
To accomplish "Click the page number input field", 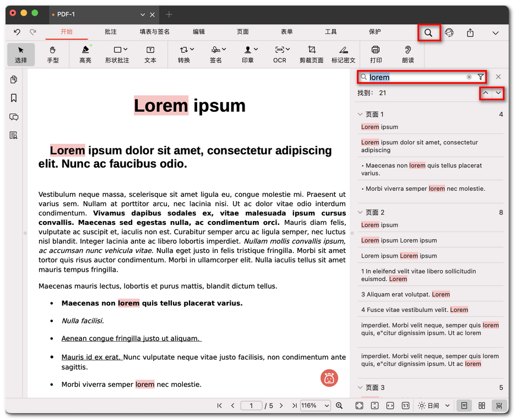I will point(252,406).
